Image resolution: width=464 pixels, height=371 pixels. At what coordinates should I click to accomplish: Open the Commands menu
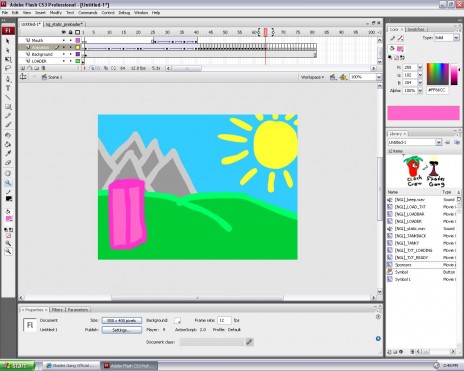click(x=88, y=13)
